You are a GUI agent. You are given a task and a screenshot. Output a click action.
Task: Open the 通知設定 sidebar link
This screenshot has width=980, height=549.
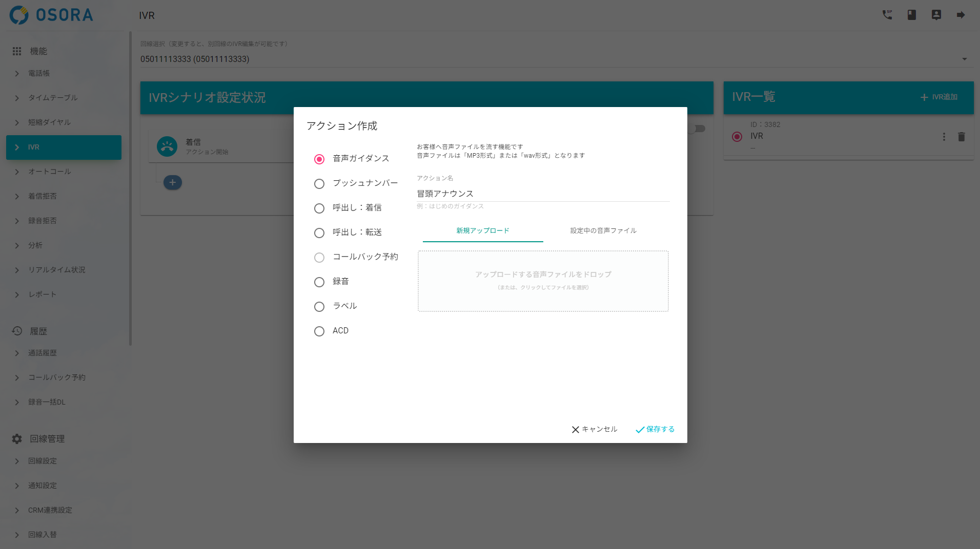point(64,485)
